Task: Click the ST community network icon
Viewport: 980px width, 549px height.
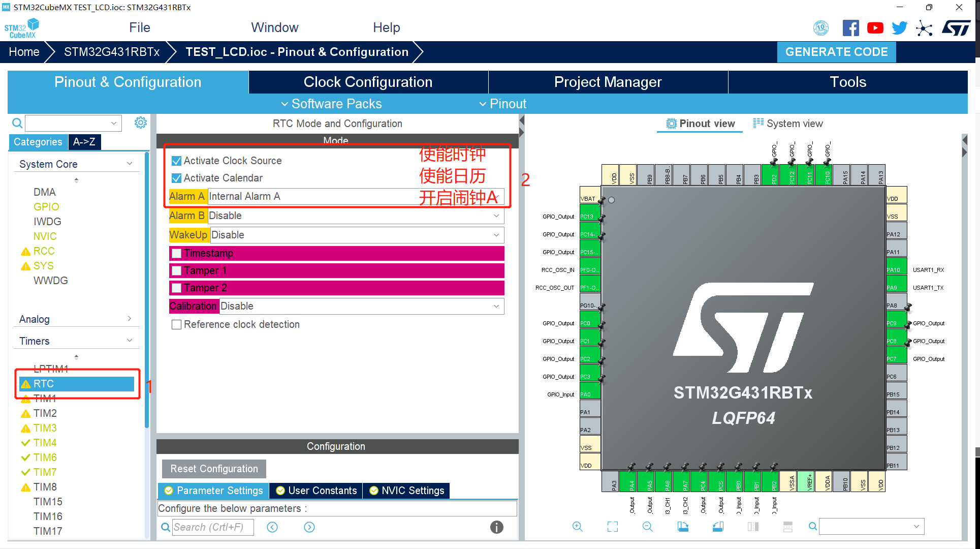Action: tap(924, 28)
